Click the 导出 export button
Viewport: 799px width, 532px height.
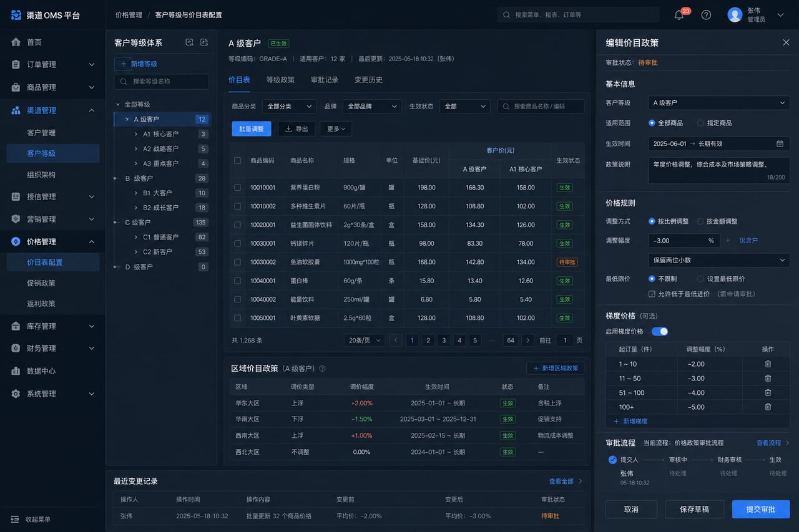point(297,128)
